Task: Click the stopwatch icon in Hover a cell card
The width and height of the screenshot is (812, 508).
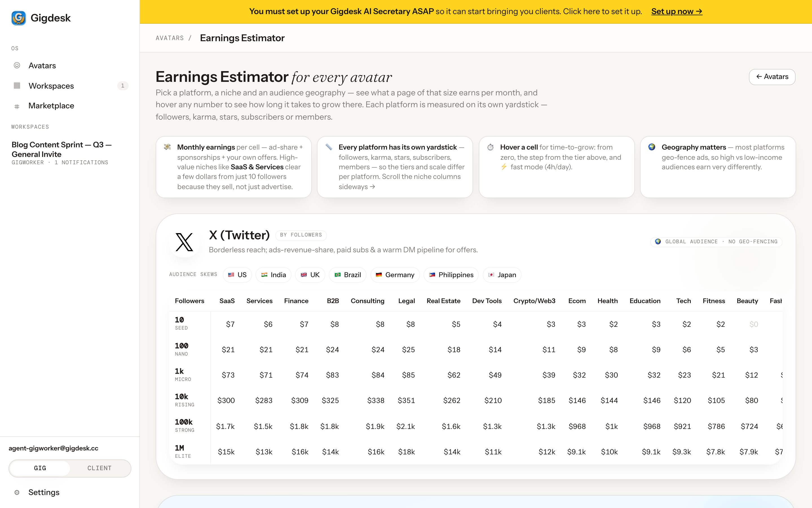Action: pyautogui.click(x=490, y=147)
